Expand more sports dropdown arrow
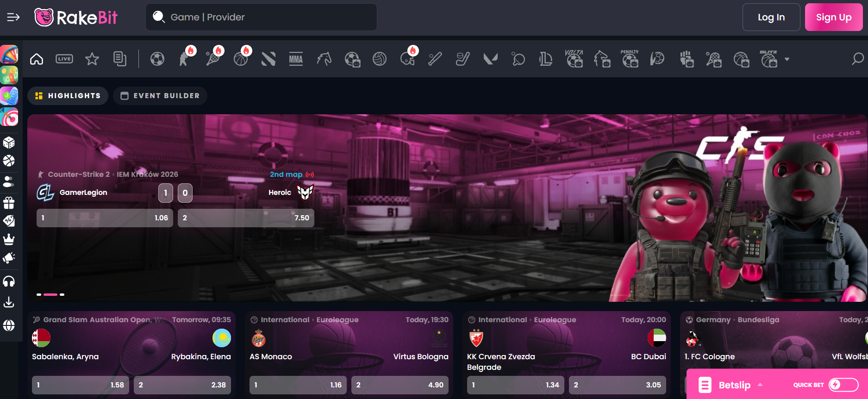Viewport: 868px width, 399px height. 787,59
